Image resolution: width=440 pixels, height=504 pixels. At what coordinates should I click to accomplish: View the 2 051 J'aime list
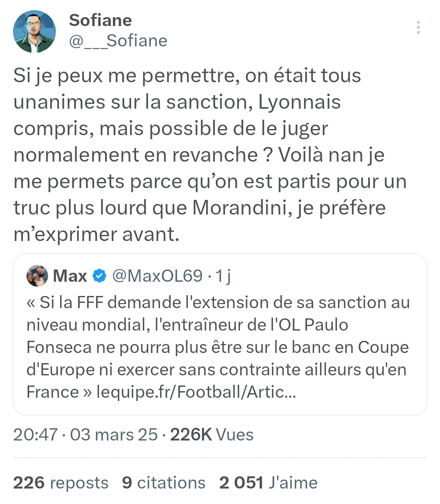(268, 483)
